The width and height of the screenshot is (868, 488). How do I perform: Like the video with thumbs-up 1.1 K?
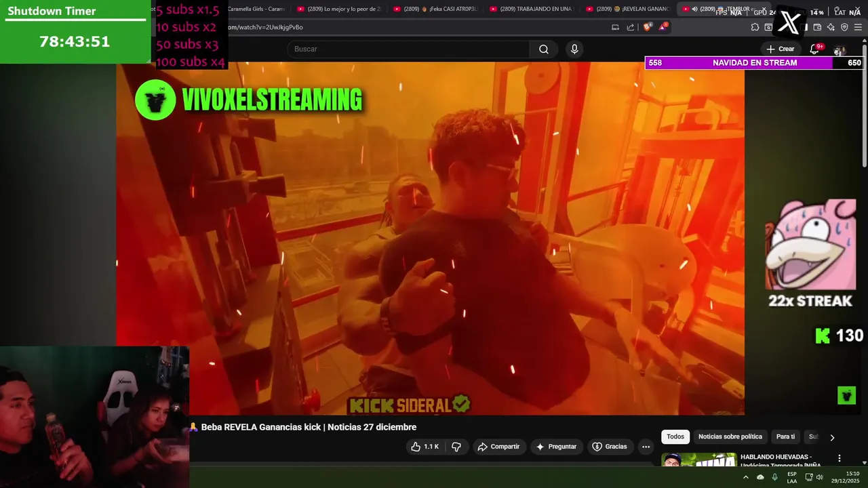(425, 447)
